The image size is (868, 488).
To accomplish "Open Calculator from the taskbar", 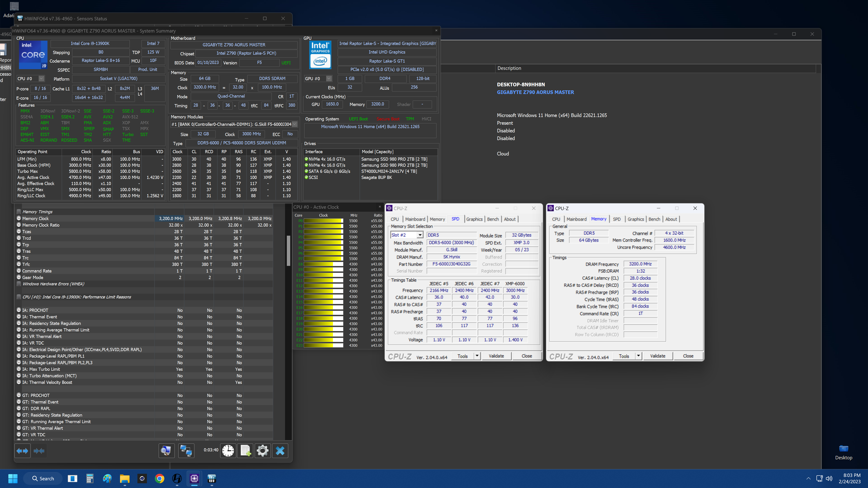I will pos(90,479).
